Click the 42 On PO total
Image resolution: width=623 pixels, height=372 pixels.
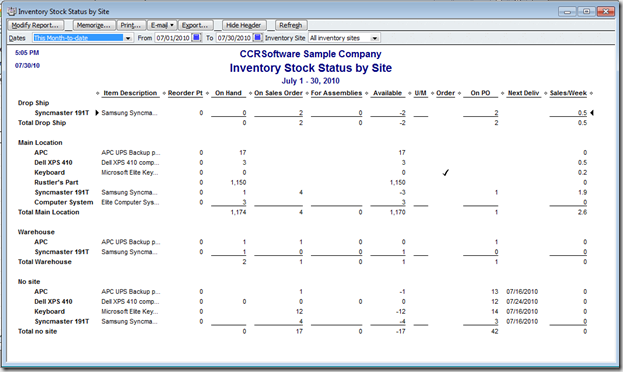tap(495, 331)
